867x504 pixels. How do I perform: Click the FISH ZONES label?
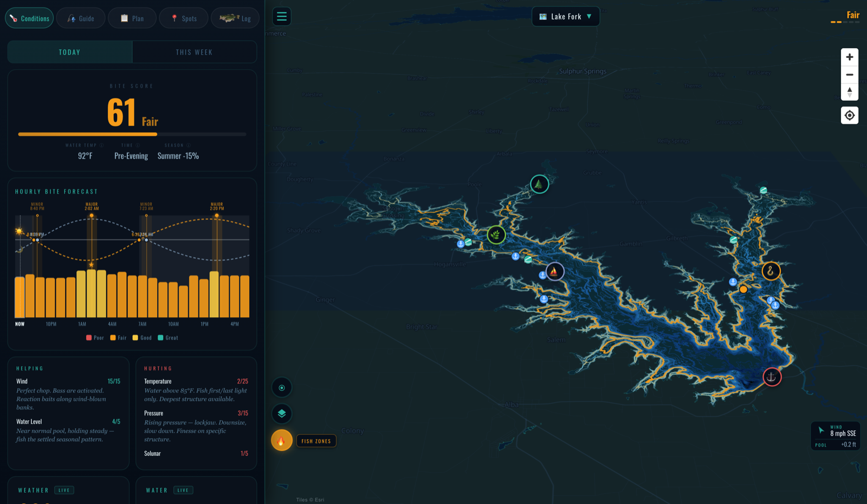pos(316,441)
